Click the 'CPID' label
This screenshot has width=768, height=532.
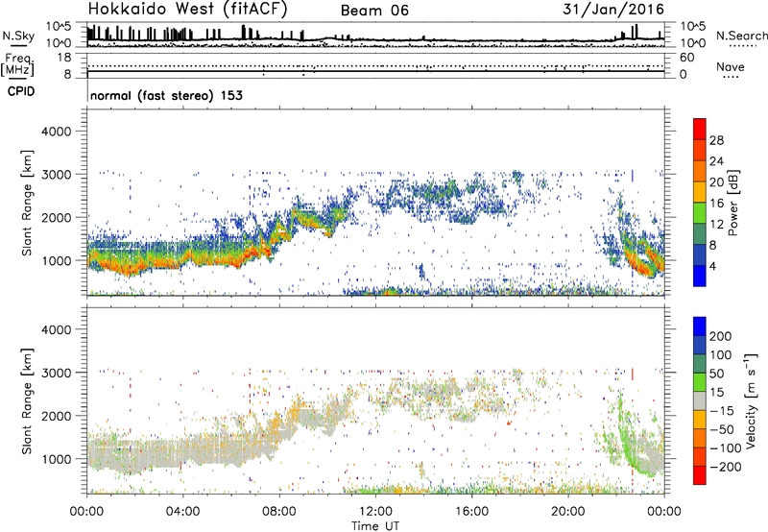(x=21, y=91)
